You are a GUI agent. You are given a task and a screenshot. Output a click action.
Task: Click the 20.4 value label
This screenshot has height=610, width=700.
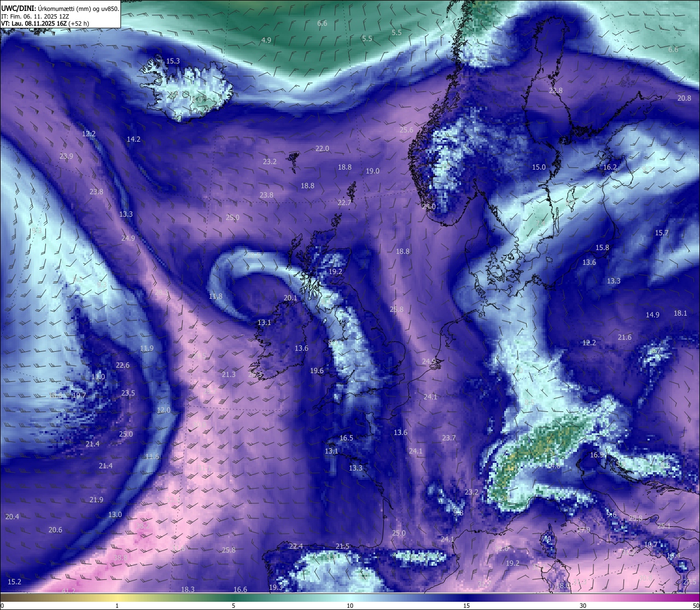coord(12,517)
